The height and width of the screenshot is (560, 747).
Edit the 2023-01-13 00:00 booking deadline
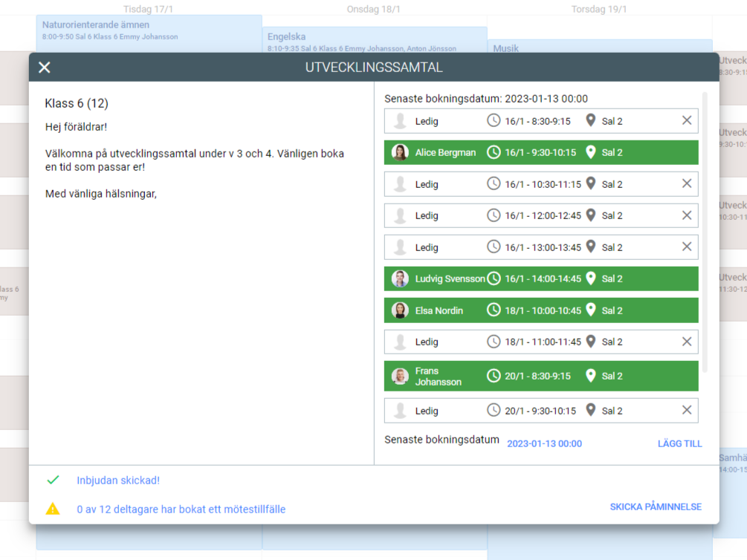click(544, 443)
